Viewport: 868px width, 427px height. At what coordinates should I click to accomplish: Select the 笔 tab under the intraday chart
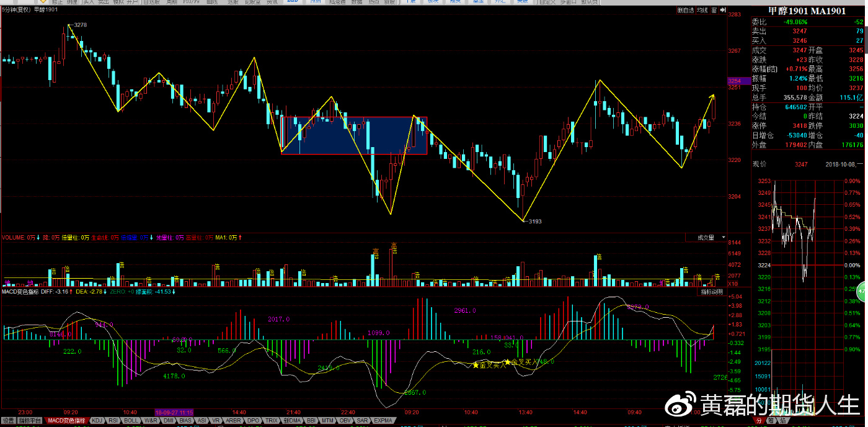(x=771, y=421)
